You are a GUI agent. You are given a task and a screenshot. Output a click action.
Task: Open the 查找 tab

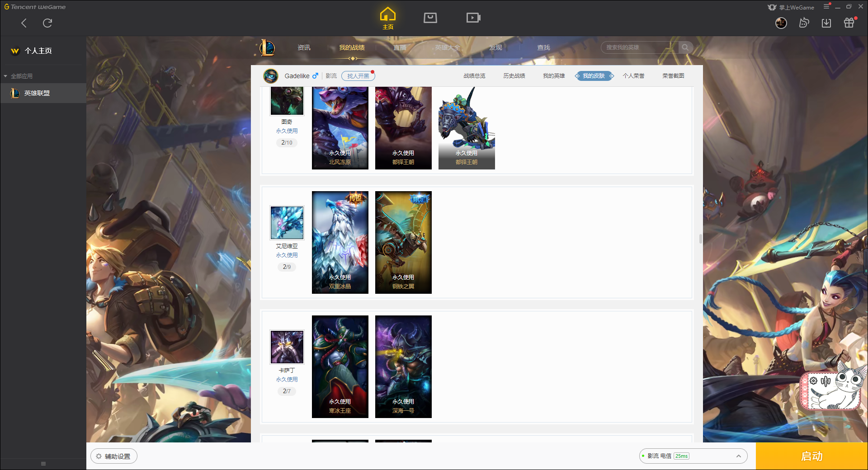[543, 47]
